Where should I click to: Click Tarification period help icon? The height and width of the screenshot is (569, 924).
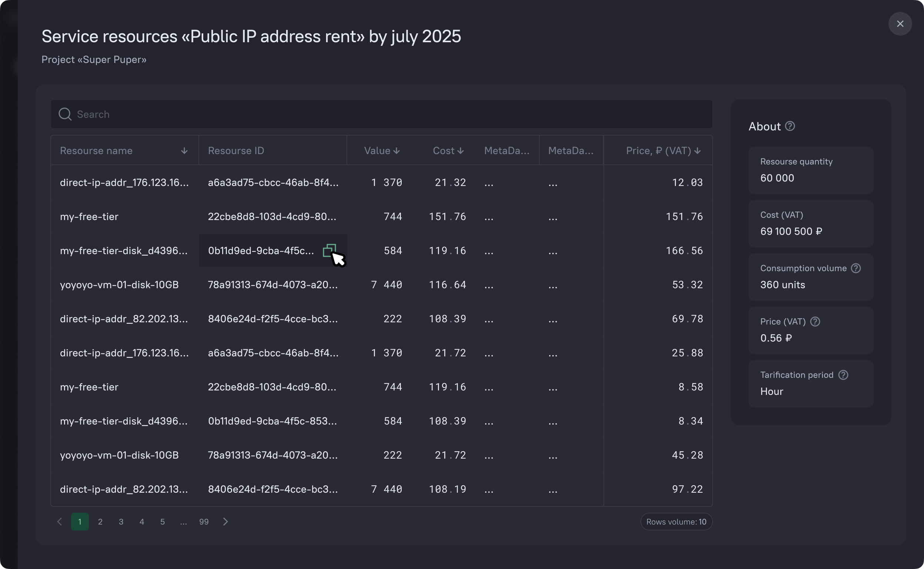click(843, 375)
